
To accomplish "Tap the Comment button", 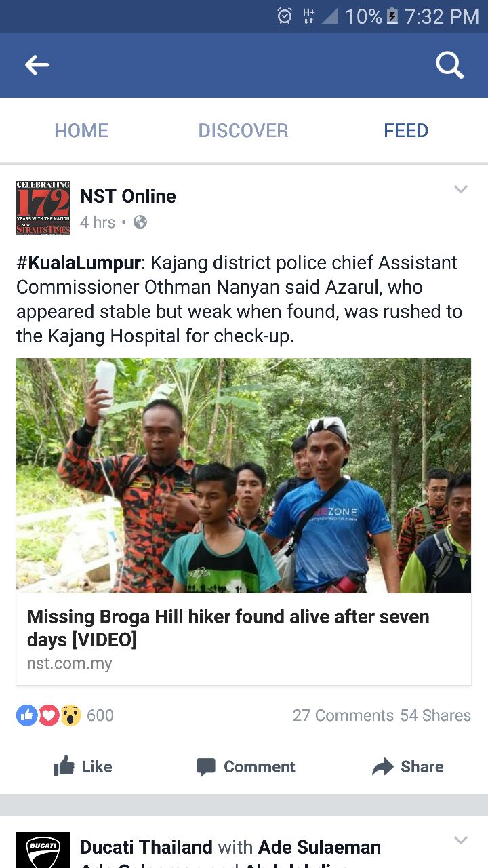I will [x=245, y=767].
